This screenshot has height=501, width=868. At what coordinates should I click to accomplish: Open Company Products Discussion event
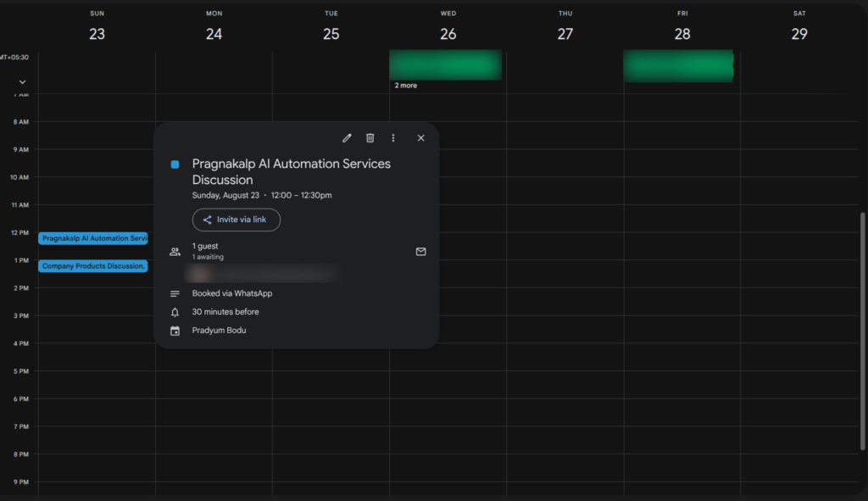pyautogui.click(x=93, y=265)
